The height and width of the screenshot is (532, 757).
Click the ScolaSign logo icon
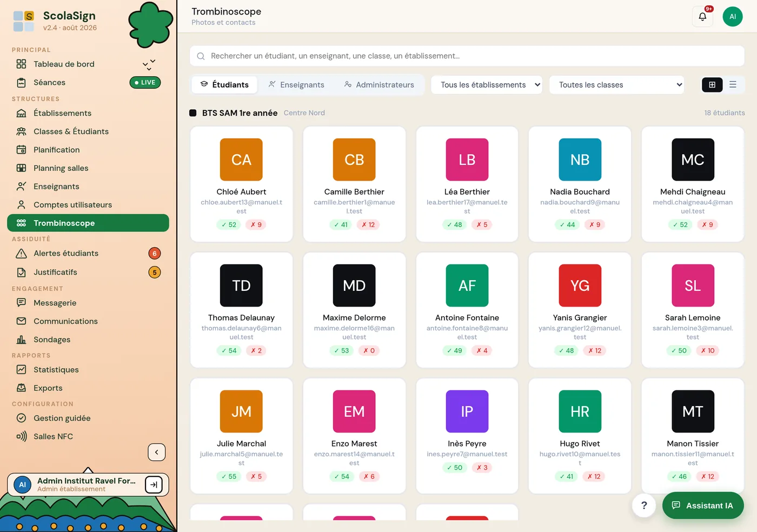(24, 21)
